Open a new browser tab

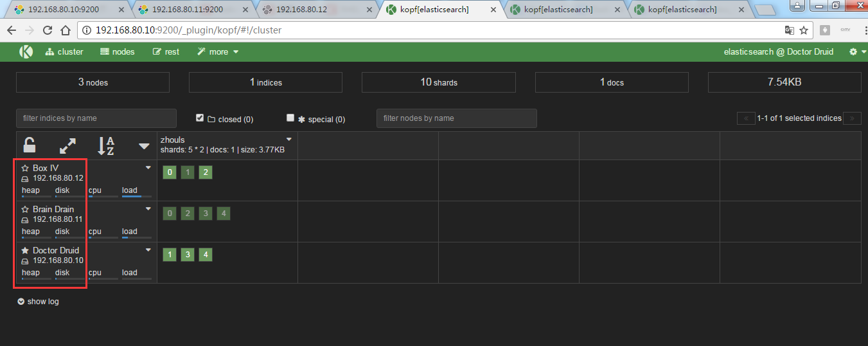click(765, 10)
